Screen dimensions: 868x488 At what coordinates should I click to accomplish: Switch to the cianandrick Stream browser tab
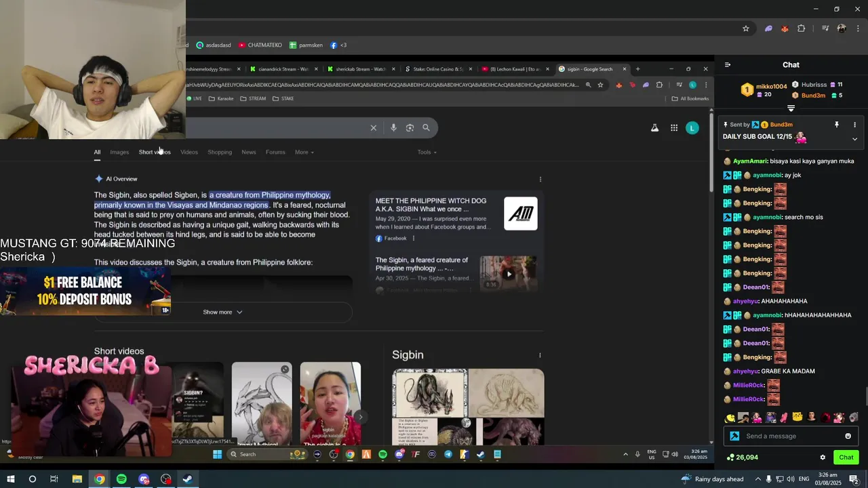283,69
